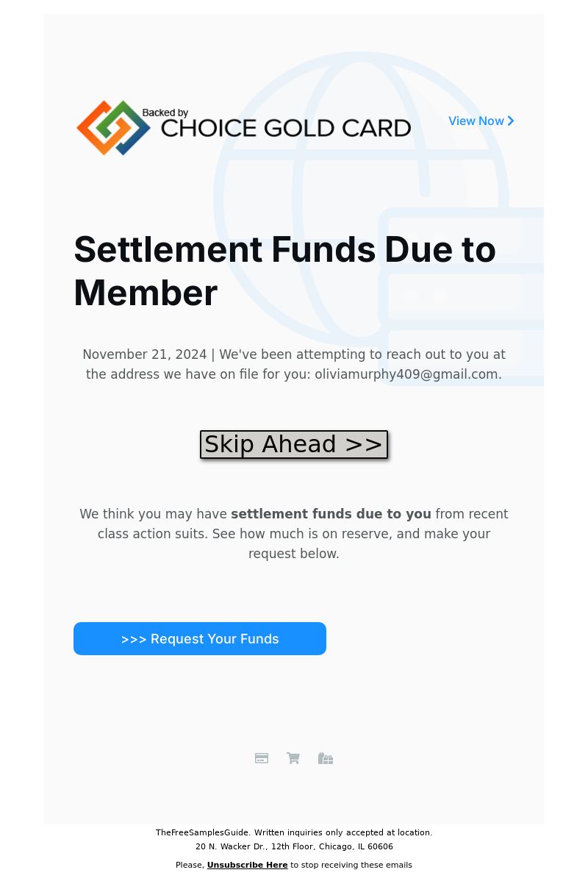
Task: Click the bold settlement funds due to you text
Action: click(x=331, y=514)
